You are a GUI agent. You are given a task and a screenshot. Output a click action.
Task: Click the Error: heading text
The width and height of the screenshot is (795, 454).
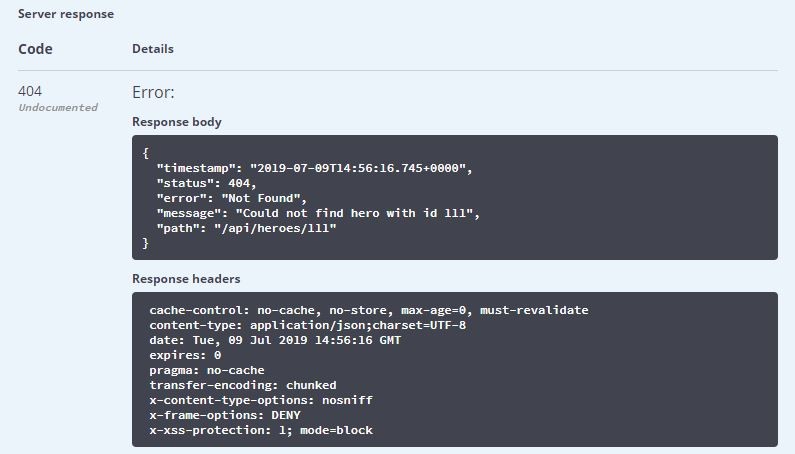153,92
